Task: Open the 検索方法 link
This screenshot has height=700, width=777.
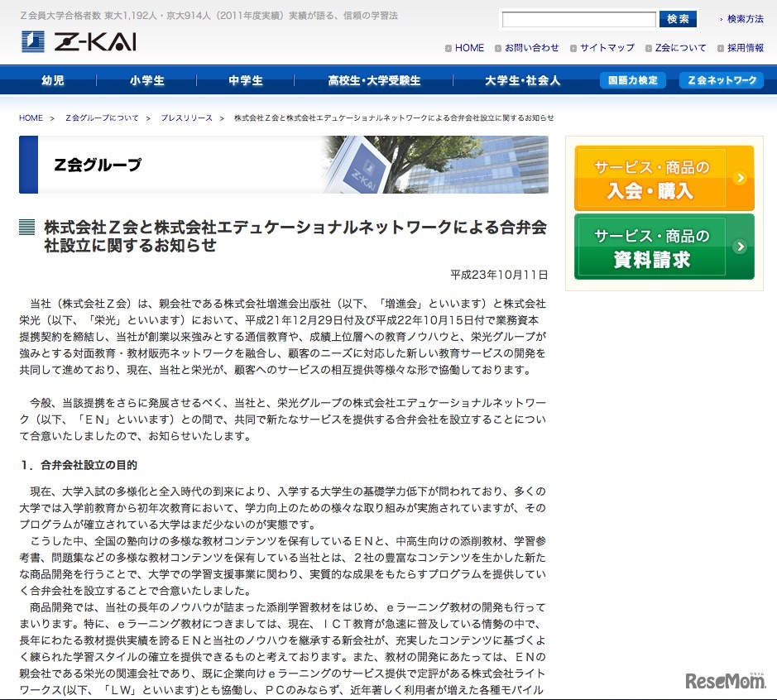Action: [746, 19]
